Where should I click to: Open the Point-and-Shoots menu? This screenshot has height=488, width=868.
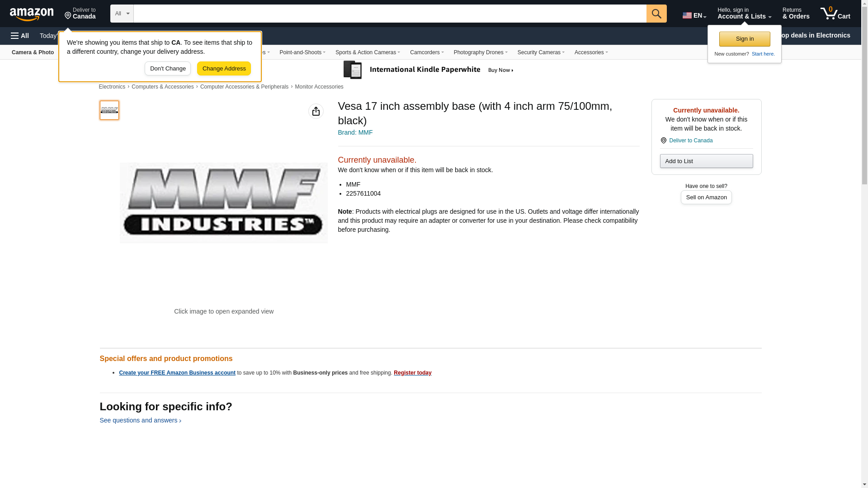point(302,52)
